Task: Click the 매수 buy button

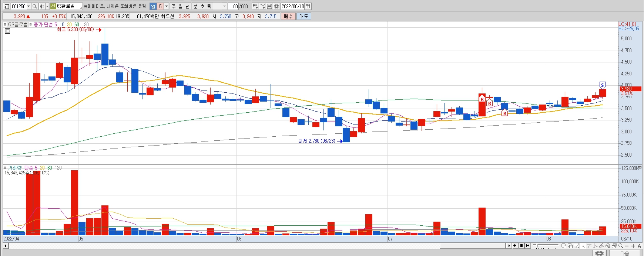Action: (288, 16)
